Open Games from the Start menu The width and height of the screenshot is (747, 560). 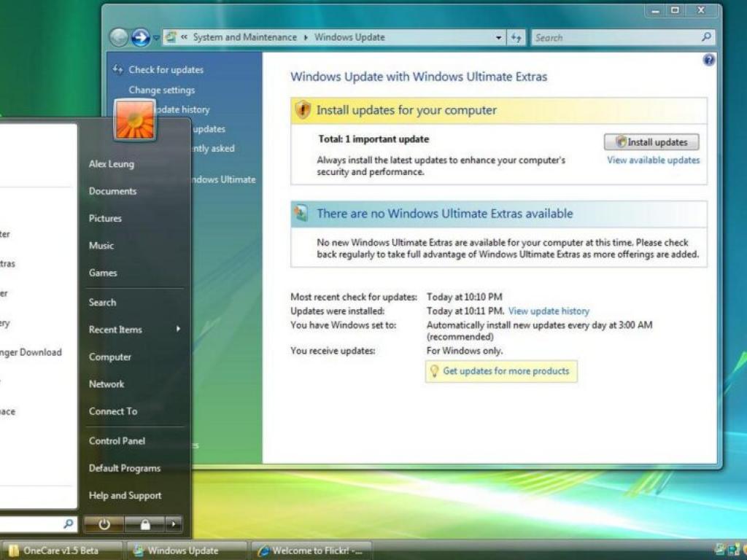tap(102, 273)
